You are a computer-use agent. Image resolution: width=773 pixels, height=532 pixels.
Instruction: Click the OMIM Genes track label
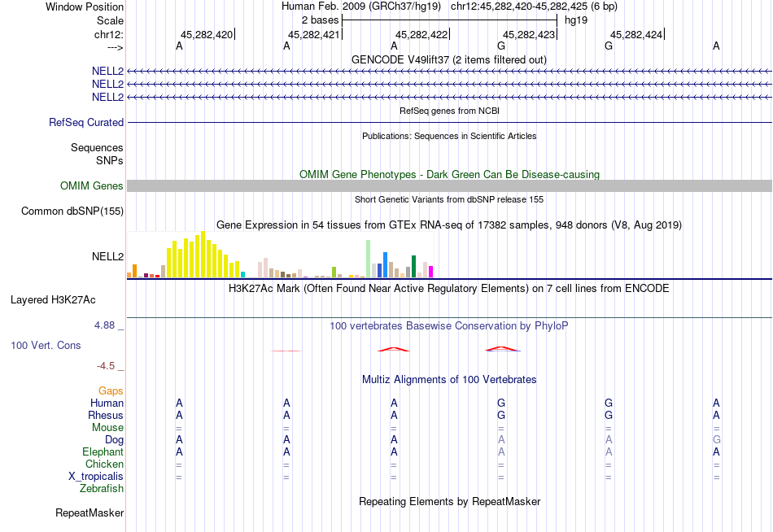(91, 186)
